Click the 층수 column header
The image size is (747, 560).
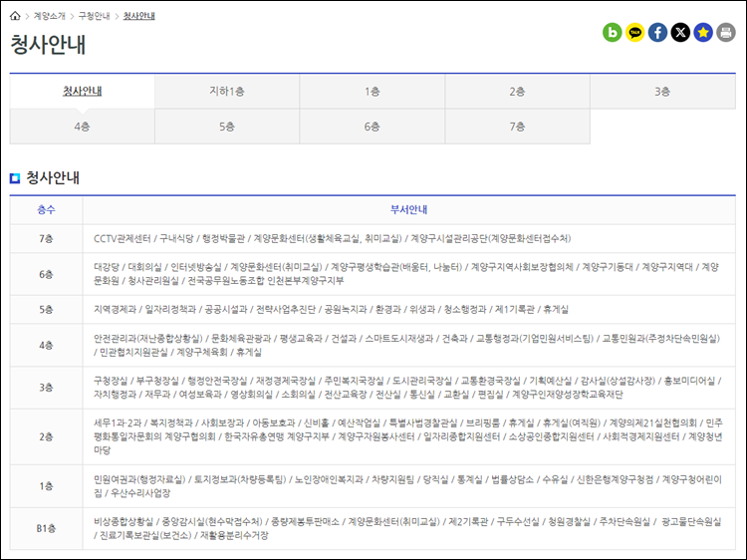coord(46,209)
